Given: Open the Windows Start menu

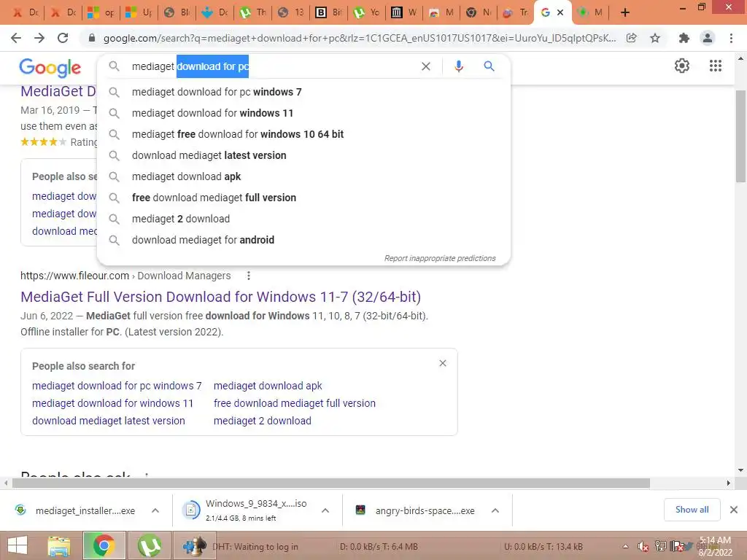Looking at the screenshot, I should [18, 545].
